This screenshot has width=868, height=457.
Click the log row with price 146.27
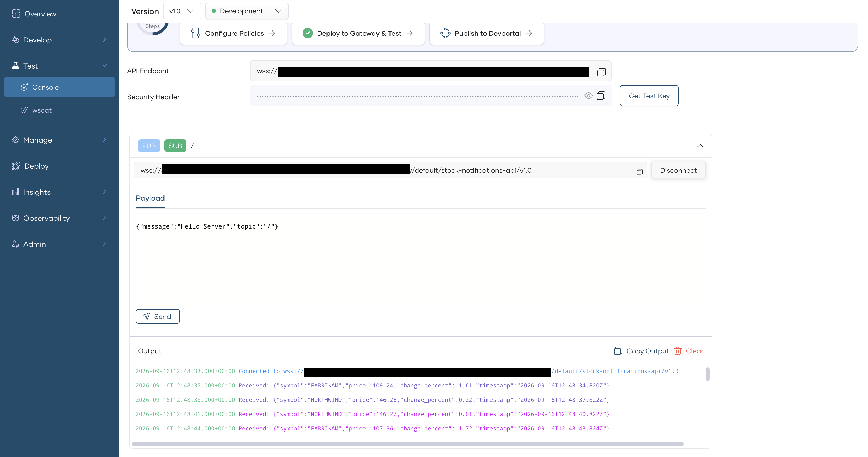372,414
